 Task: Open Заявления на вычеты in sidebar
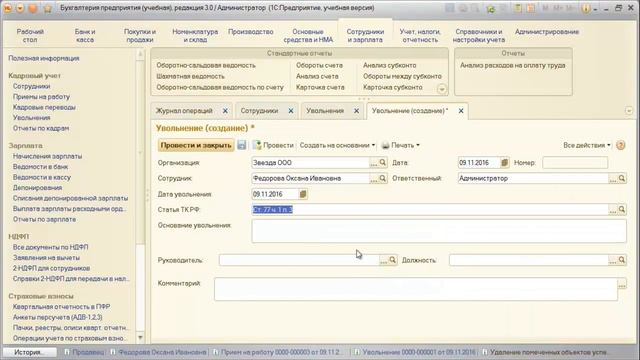[46, 258]
